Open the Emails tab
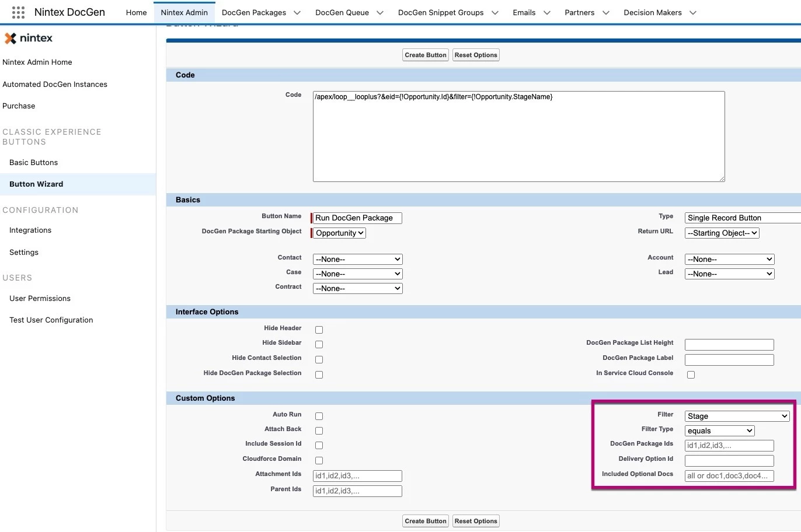This screenshot has width=801, height=532. click(524, 12)
